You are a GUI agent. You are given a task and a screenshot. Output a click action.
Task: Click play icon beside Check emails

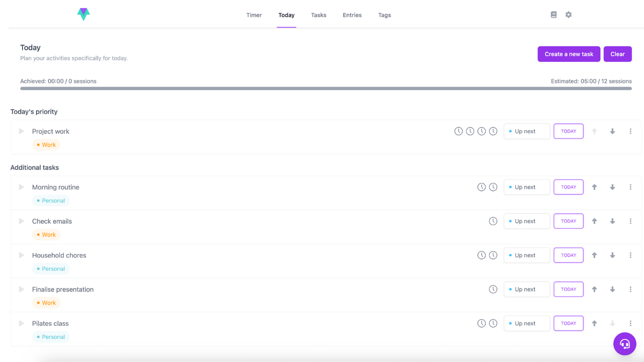(22, 221)
